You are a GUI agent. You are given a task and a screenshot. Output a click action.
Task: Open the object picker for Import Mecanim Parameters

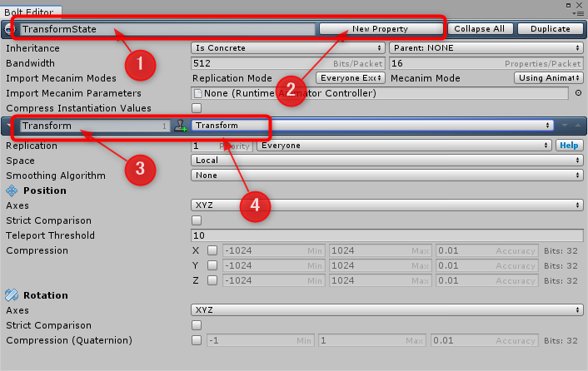pyautogui.click(x=578, y=93)
